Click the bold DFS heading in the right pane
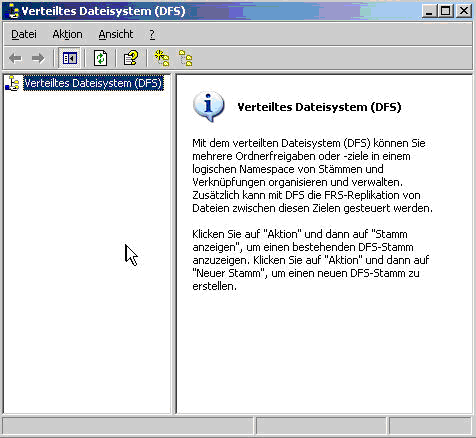 coord(319,107)
